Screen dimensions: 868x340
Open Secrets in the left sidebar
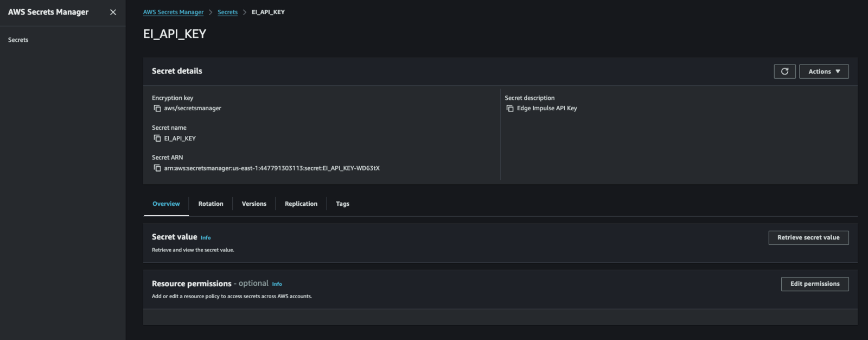[x=18, y=40]
